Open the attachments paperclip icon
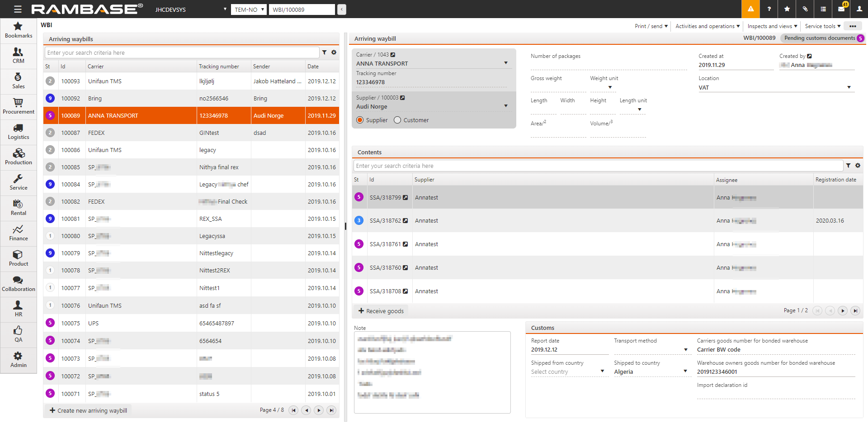868x424 pixels. pos(805,9)
